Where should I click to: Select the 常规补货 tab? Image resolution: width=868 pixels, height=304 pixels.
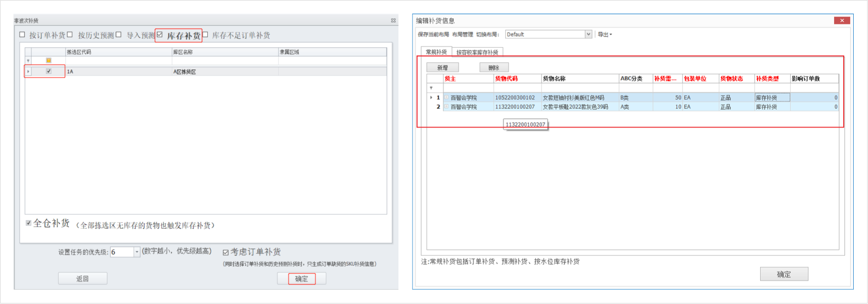click(436, 52)
